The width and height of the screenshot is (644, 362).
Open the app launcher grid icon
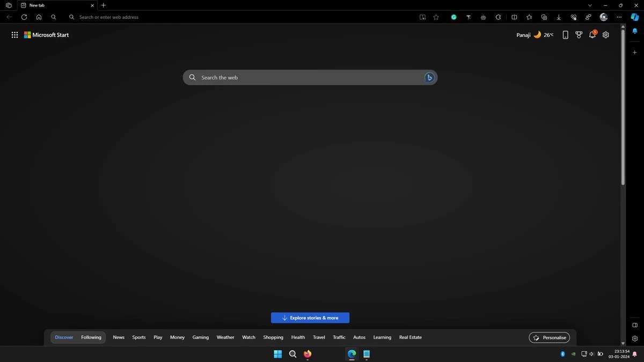coord(14,34)
